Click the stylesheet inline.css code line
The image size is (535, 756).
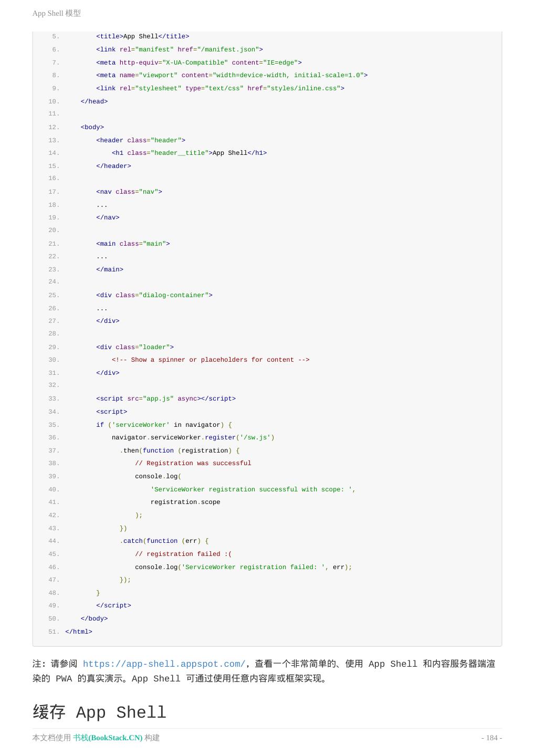pos(220,88)
